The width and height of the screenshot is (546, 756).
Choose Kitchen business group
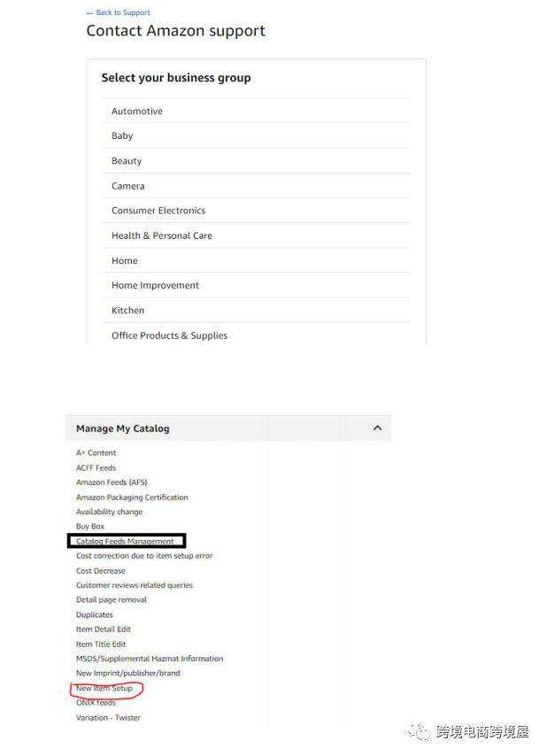[256, 311]
